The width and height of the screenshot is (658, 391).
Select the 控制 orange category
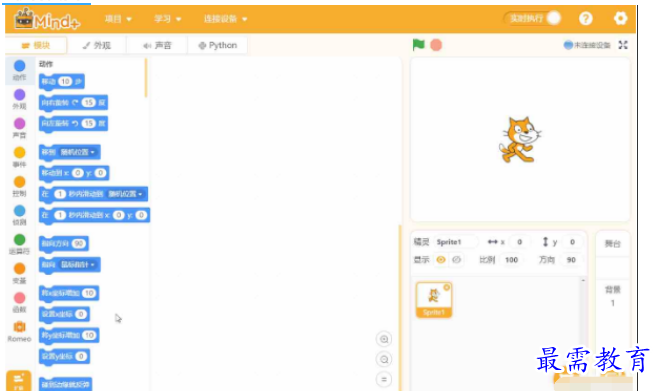click(19, 187)
